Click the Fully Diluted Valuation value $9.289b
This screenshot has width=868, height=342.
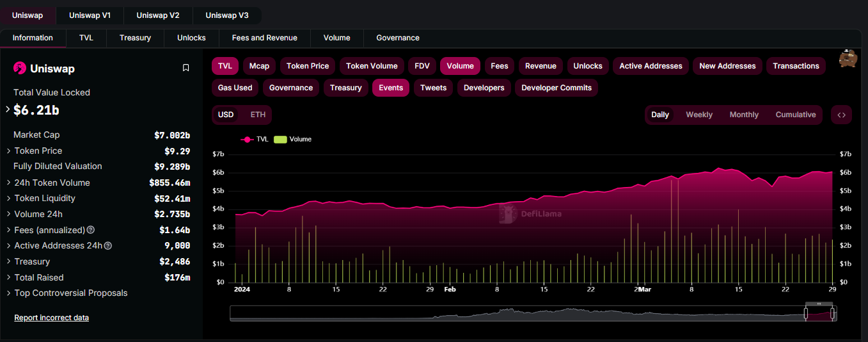point(172,167)
